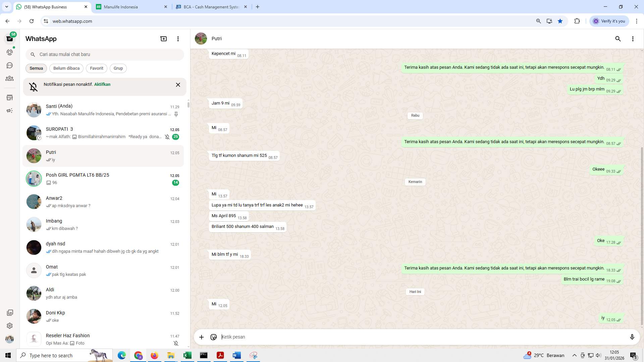Enable the Belum dibaca filter
The width and height of the screenshot is (644, 362).
[x=66, y=68]
